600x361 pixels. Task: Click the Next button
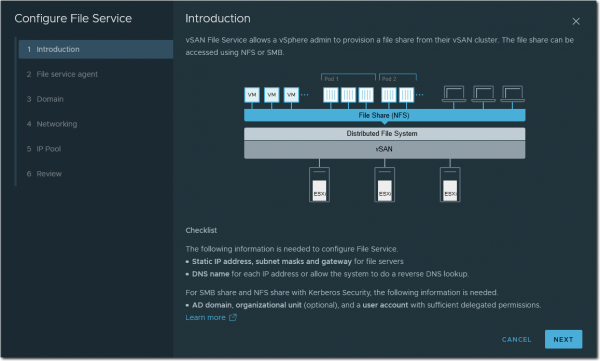click(x=563, y=339)
